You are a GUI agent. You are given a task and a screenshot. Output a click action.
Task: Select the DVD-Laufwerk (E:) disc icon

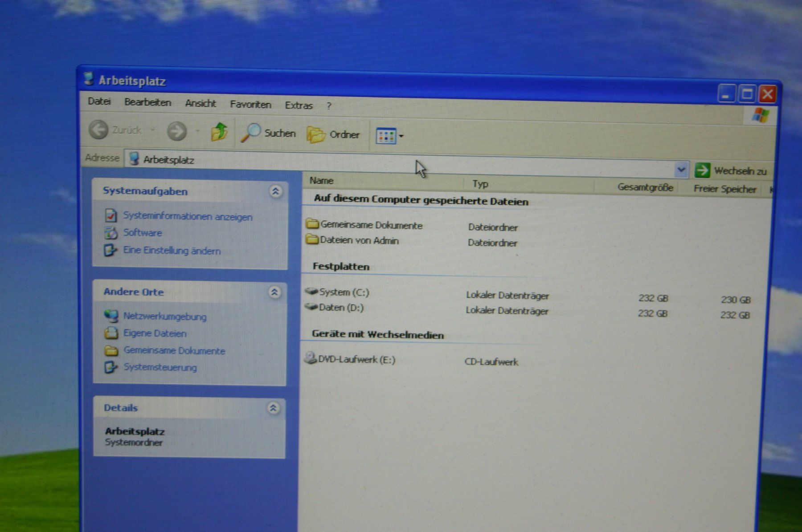(310, 357)
